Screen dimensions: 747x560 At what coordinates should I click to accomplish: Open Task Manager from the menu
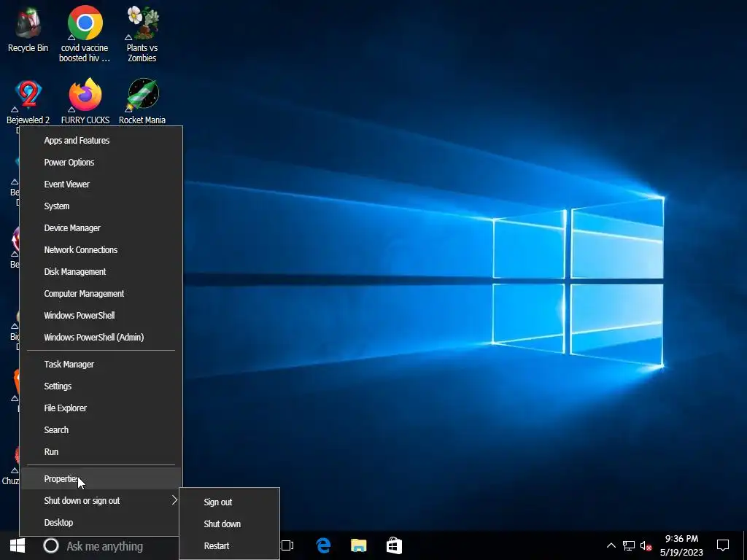101,365
